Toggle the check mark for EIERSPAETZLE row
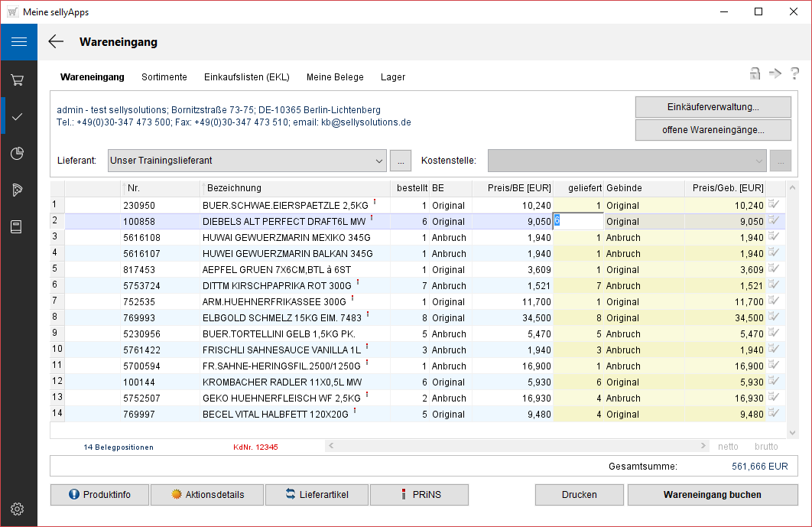This screenshot has width=812, height=527. (x=774, y=205)
